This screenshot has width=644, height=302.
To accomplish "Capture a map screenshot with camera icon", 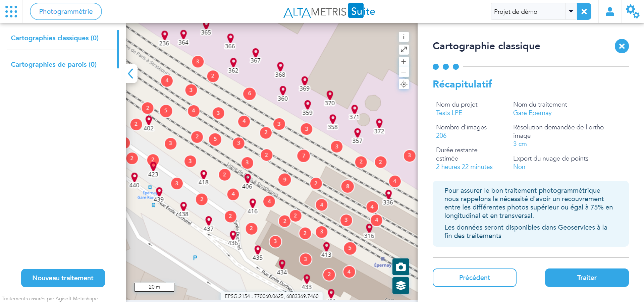I will pos(400,267).
